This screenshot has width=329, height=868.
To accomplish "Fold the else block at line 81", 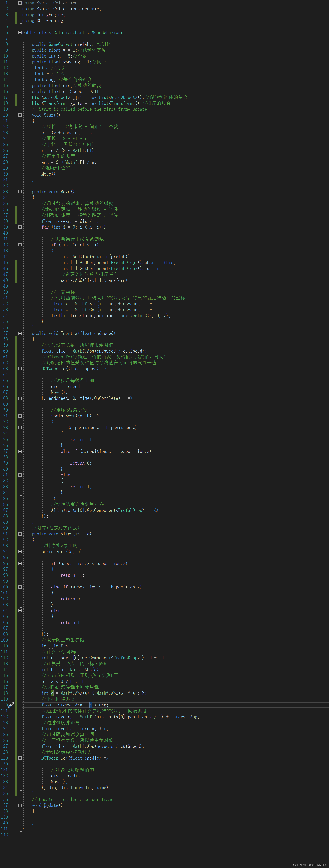I will pyautogui.click(x=20, y=475).
